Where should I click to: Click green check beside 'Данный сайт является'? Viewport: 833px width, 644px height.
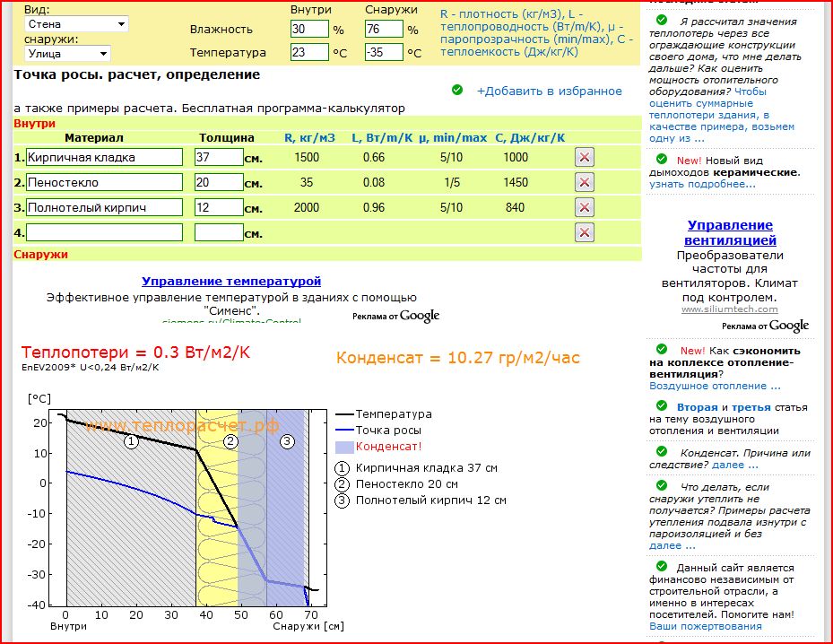tap(662, 567)
